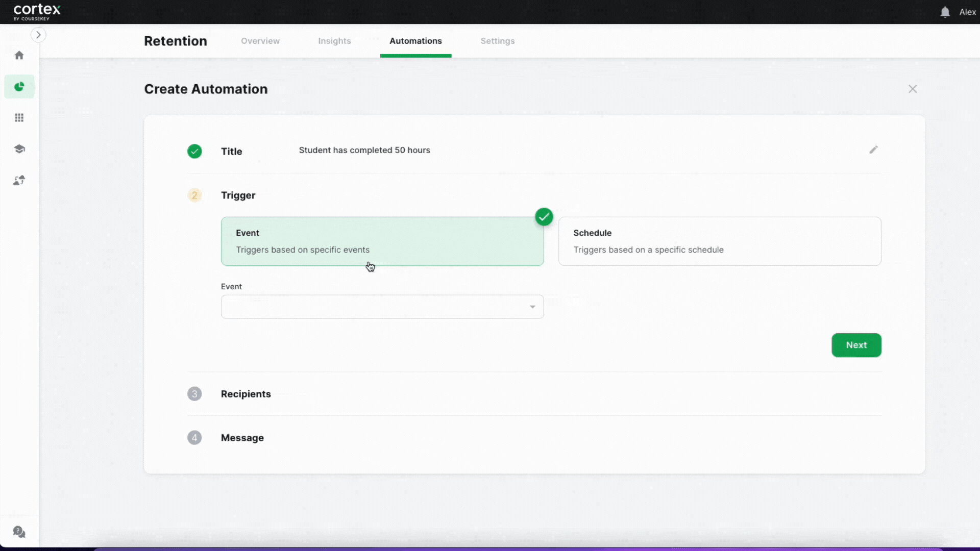980x551 pixels.
Task: Click the graduation cap sidebar icon
Action: tap(19, 149)
